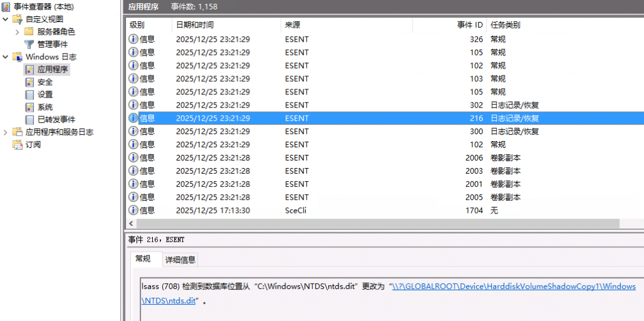Collapse the 自定义视图 tree node
The image size is (644, 321).
point(6,19)
